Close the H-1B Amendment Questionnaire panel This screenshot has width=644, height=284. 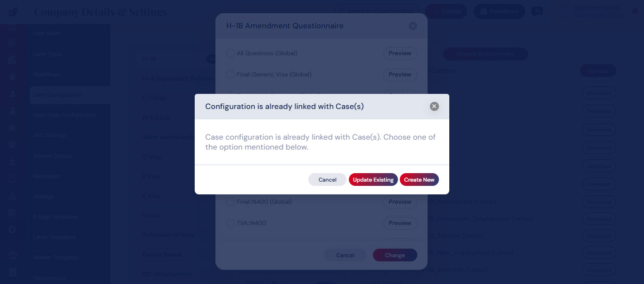pyautogui.click(x=413, y=26)
